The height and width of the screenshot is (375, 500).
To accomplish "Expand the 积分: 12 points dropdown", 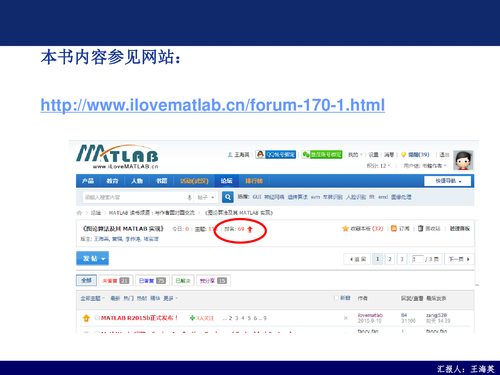I will tap(378, 166).
